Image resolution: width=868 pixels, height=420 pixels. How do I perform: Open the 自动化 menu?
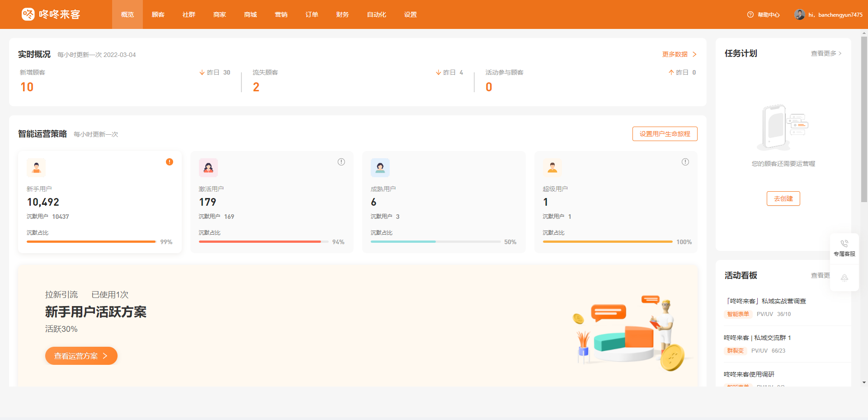(x=377, y=14)
